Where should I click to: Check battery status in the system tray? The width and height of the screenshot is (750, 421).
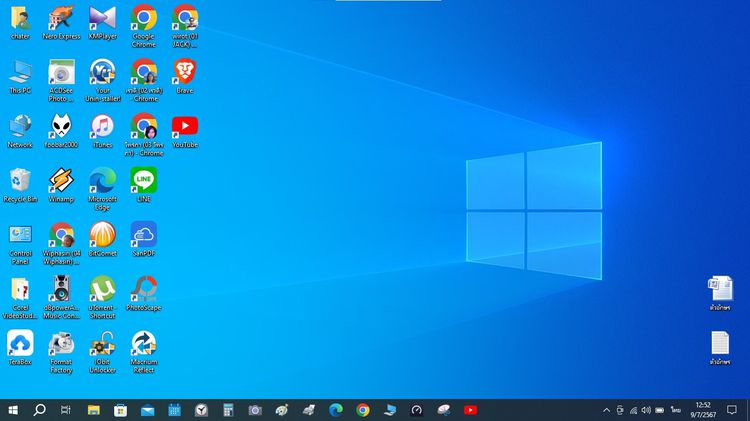point(660,410)
